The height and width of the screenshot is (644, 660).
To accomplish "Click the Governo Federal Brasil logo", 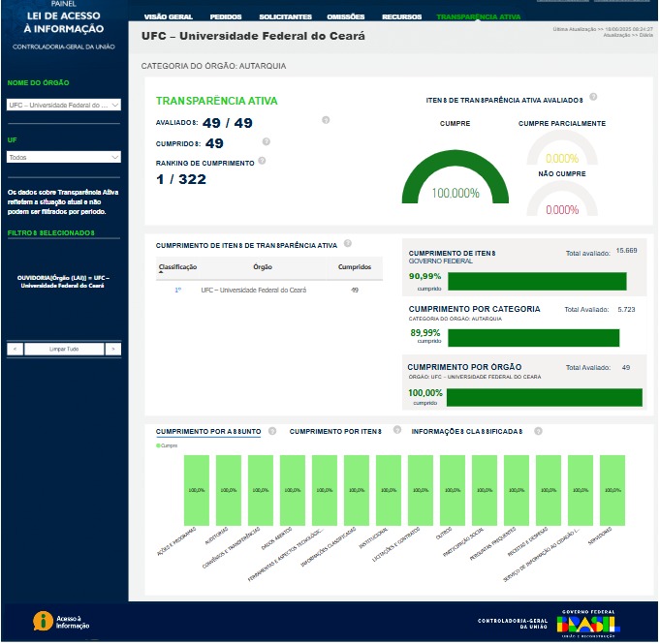I will click(x=588, y=624).
